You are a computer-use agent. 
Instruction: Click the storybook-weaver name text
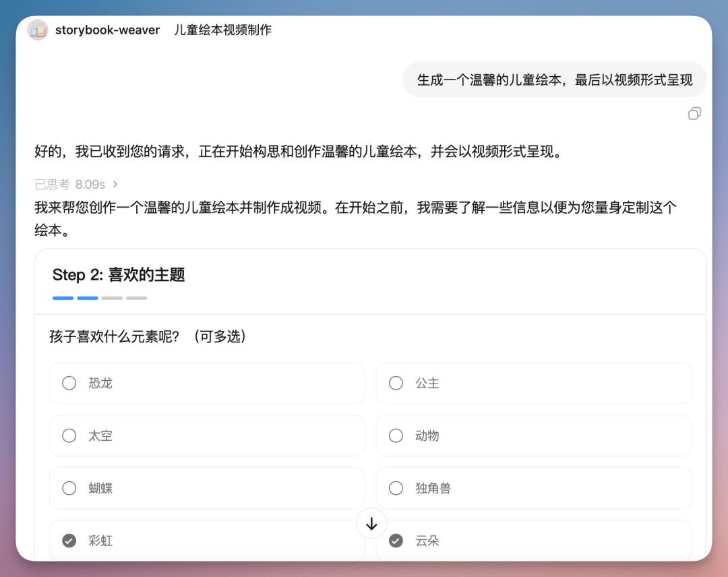[108, 30]
